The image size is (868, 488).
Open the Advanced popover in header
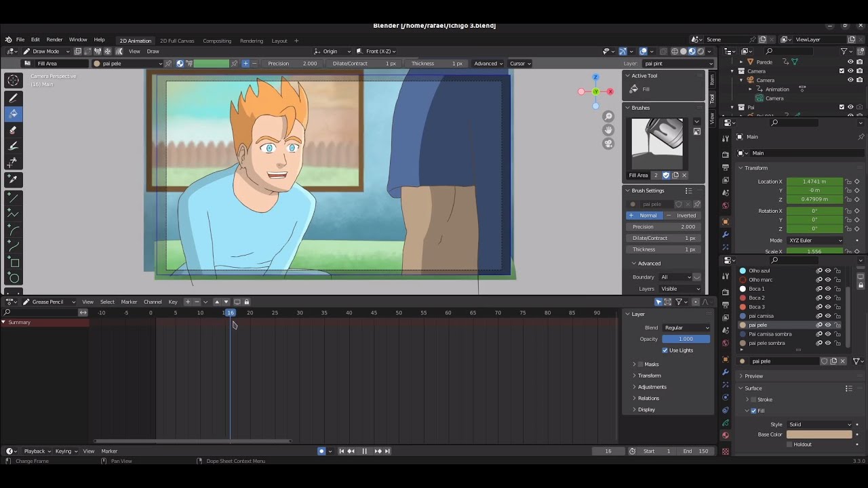pyautogui.click(x=488, y=64)
